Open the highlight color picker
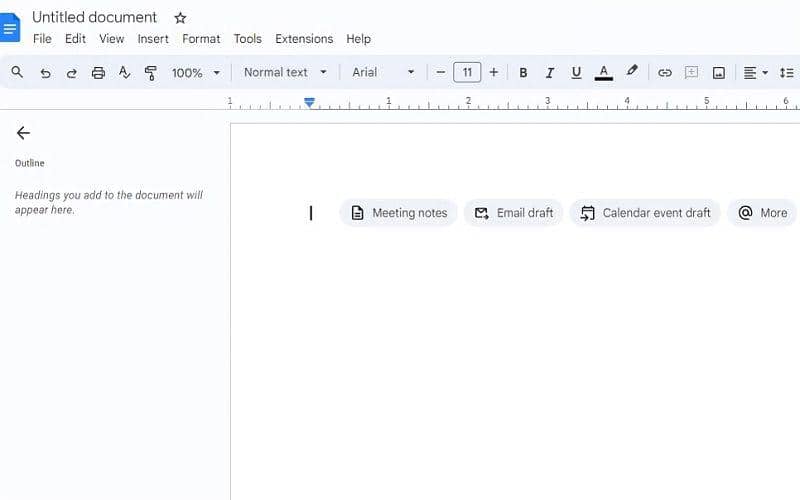Viewport: 800px width, 500px height. click(631, 72)
